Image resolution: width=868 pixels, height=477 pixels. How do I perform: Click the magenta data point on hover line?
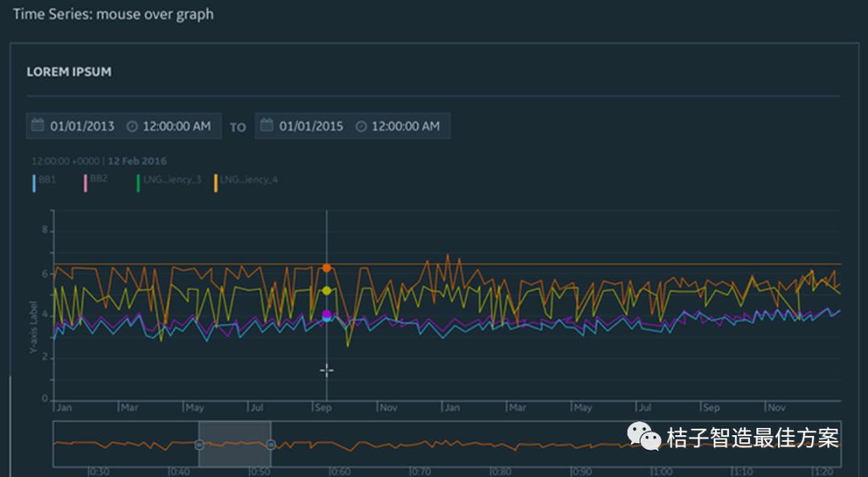(326, 315)
